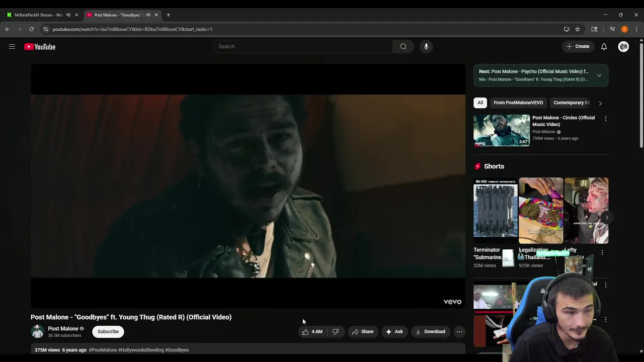Image resolution: width=644 pixels, height=362 pixels.
Task: Show next Shorts with the right arrow
Action: [607, 218]
